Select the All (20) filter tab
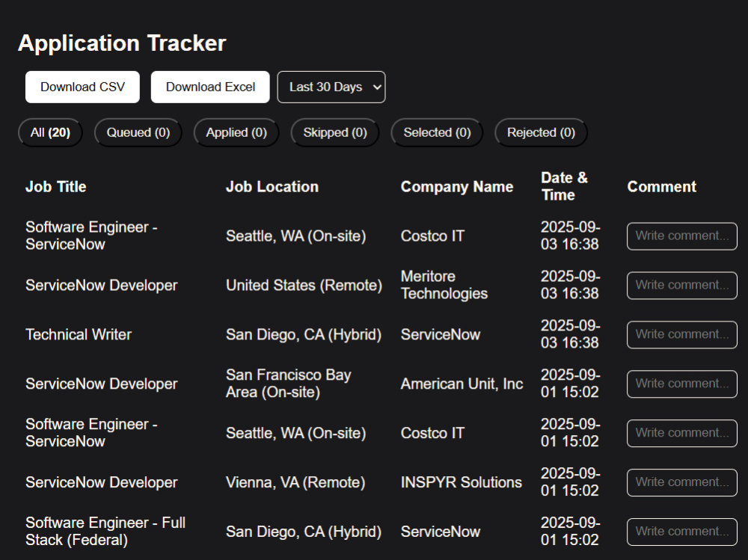 click(50, 132)
